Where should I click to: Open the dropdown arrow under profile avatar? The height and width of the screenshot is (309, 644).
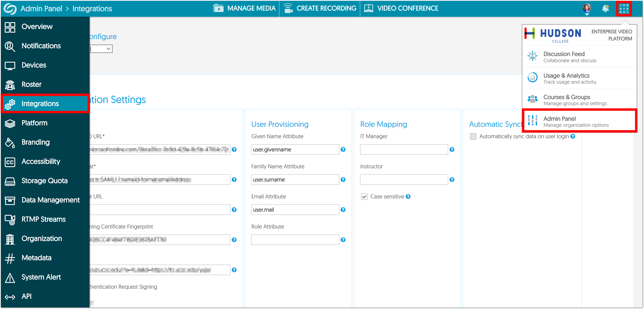click(x=587, y=15)
